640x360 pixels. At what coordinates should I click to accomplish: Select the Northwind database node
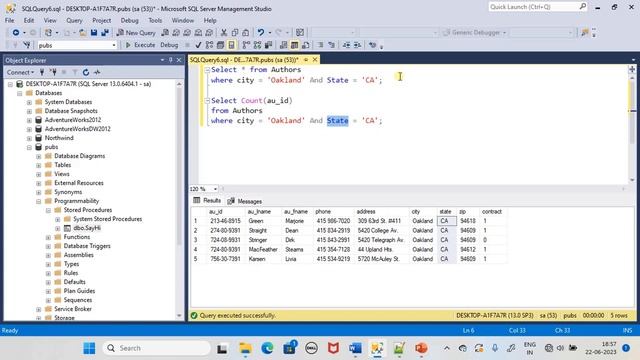[59, 138]
